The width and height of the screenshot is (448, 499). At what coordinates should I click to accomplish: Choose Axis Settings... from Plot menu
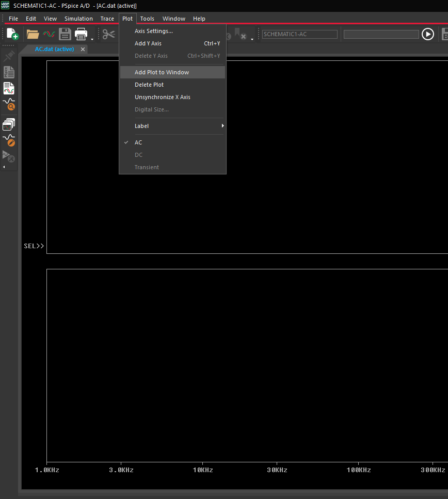pyautogui.click(x=172, y=31)
